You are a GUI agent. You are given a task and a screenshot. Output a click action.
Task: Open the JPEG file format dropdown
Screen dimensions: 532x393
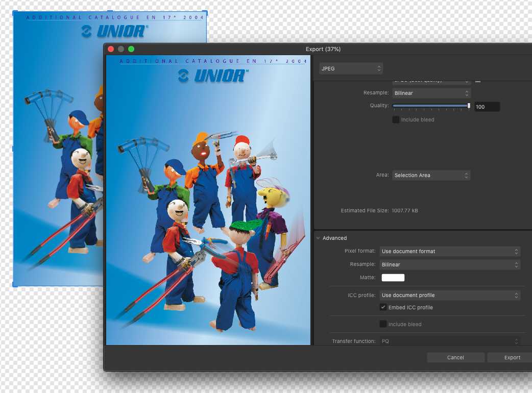click(x=351, y=68)
